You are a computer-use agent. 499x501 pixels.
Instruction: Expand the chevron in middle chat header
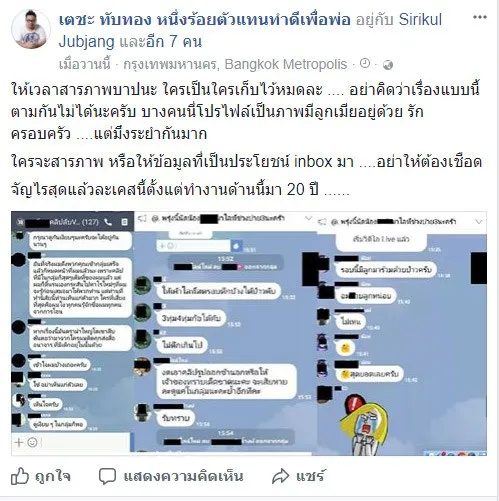309,219
